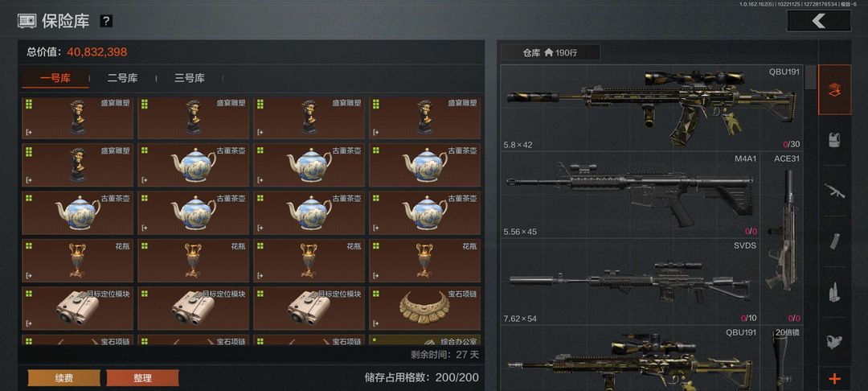Image resolution: width=868 pixels, height=391 pixels.
Task: Click the warehouse list scrollbar handle
Action: 810,77
